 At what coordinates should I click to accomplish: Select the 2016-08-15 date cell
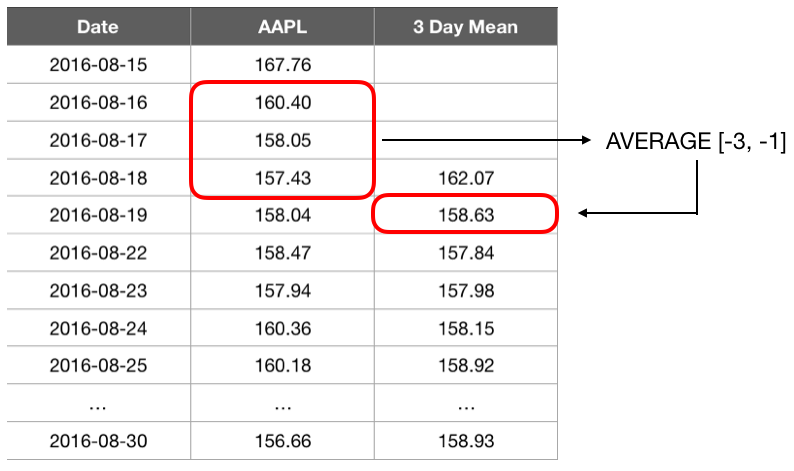[97, 66]
